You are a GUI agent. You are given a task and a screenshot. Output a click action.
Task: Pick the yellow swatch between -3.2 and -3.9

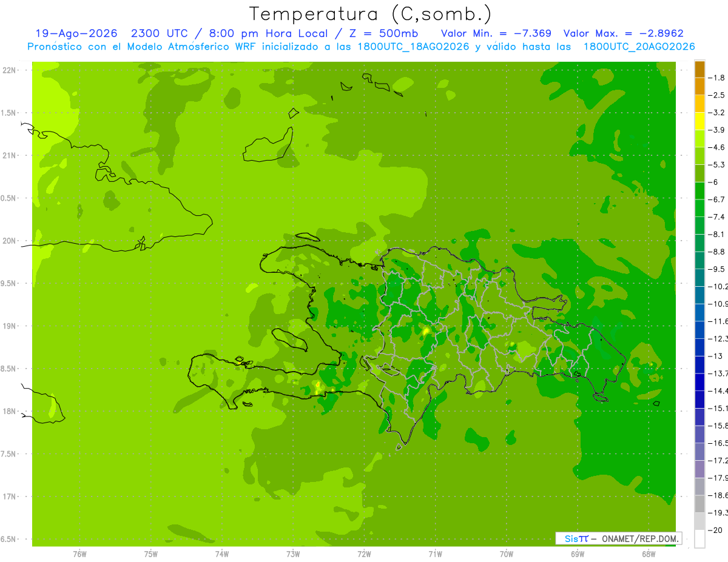699,121
